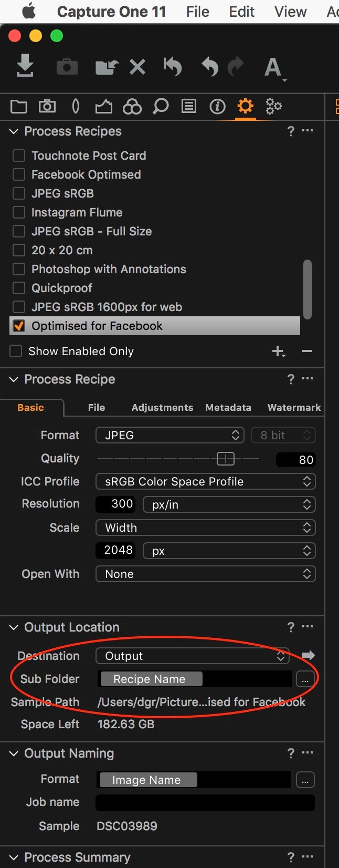Screen dimensions: 339x868
Task: Click the Image Name token
Action: (147, 780)
